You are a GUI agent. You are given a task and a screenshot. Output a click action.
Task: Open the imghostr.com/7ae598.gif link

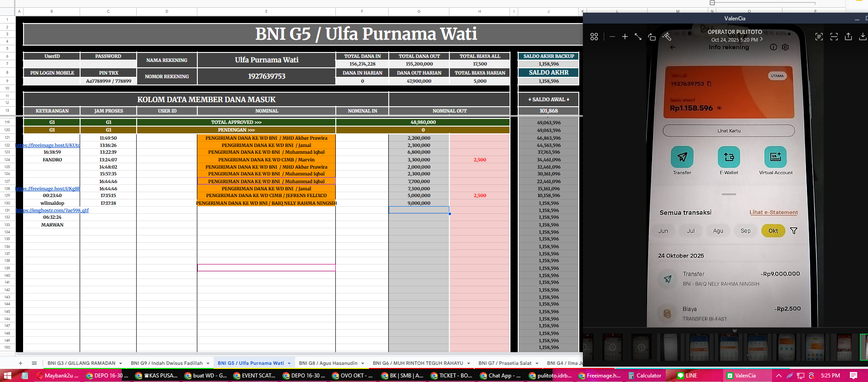[x=52, y=210]
